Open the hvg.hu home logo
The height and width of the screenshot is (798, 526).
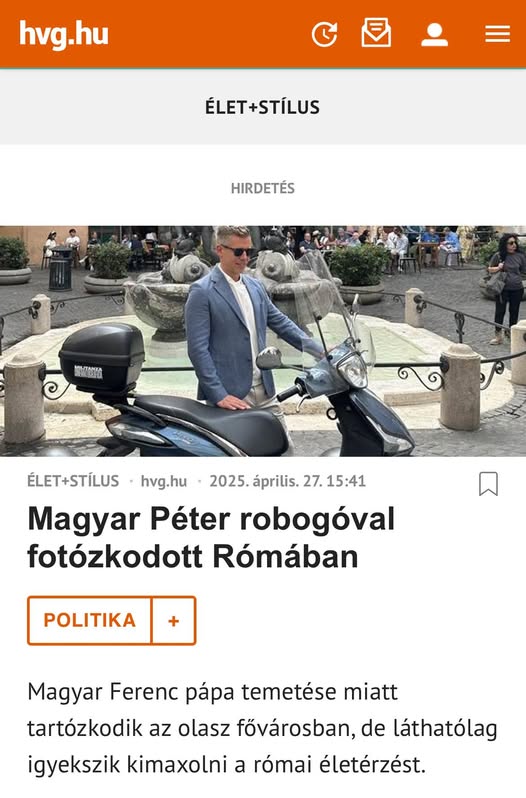[x=64, y=34]
